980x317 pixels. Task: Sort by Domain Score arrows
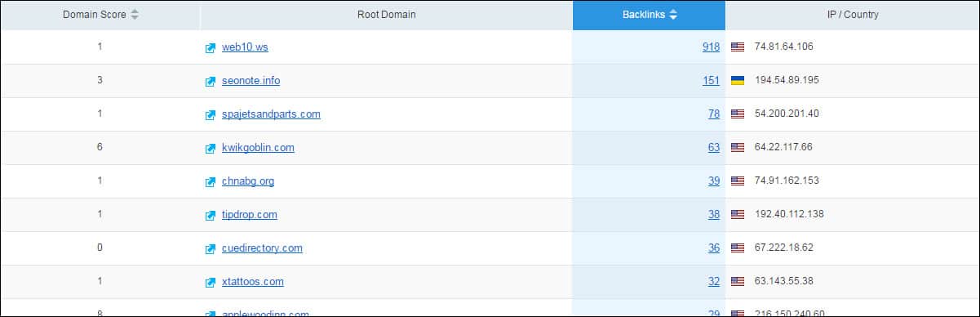click(135, 15)
